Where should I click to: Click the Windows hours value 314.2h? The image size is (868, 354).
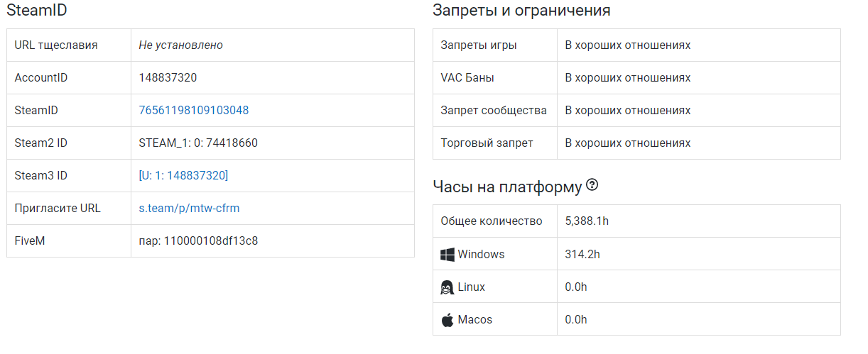point(582,254)
